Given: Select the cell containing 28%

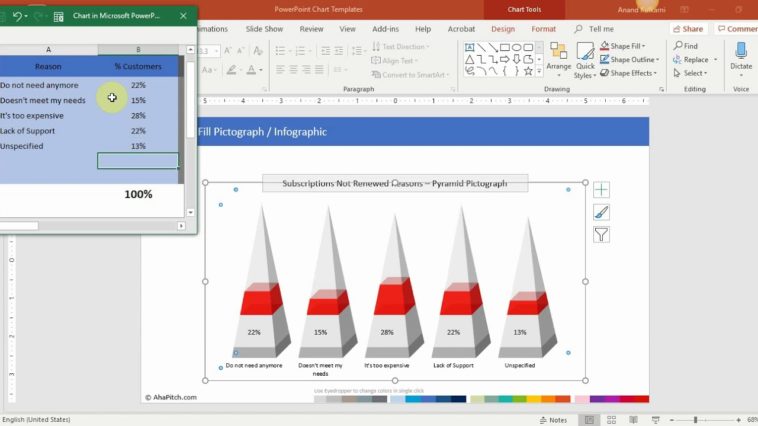Looking at the screenshot, I should [138, 116].
